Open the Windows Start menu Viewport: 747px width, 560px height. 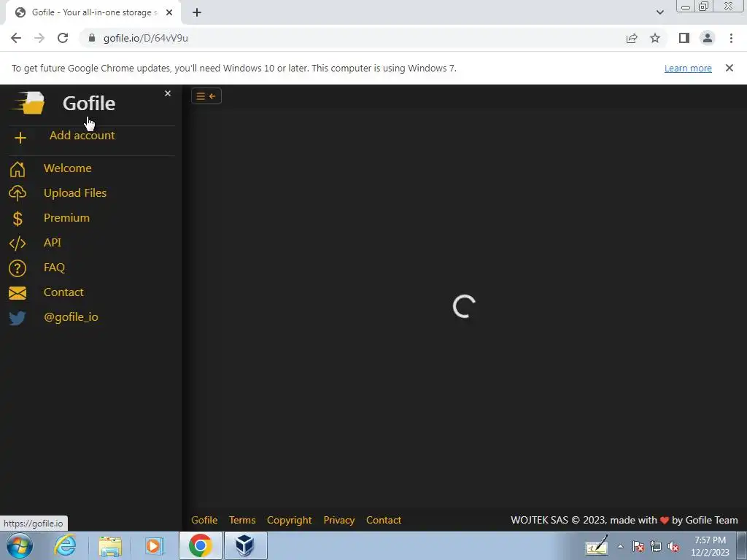point(20,545)
